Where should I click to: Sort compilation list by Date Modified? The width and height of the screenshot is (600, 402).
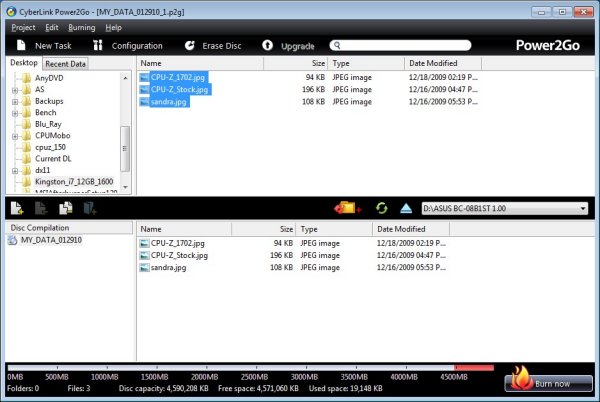(x=411, y=229)
